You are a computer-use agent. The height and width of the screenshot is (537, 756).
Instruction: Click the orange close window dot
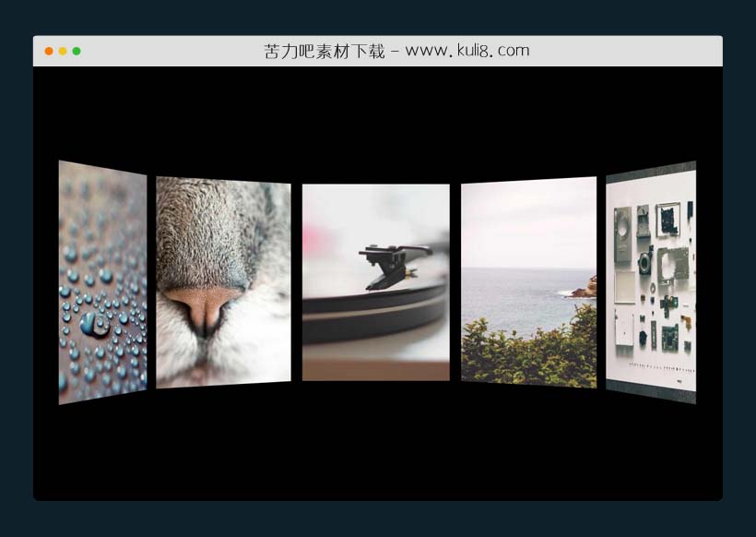(x=49, y=51)
